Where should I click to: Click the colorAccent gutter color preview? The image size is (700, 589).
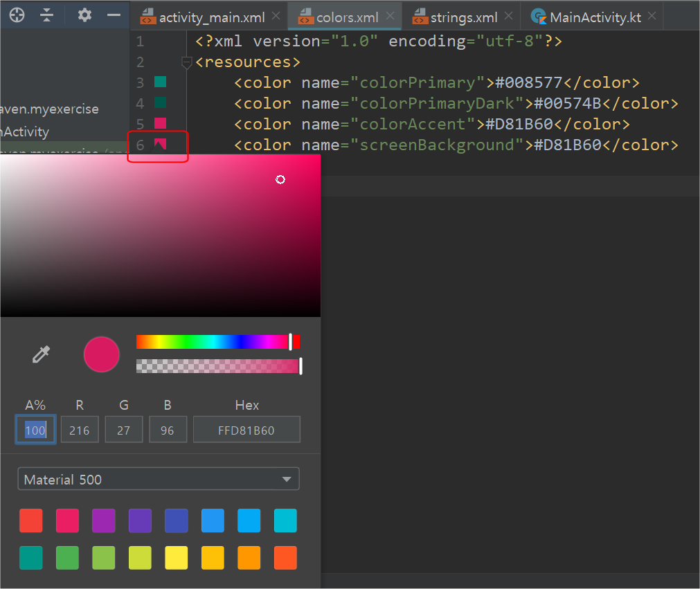(x=161, y=123)
